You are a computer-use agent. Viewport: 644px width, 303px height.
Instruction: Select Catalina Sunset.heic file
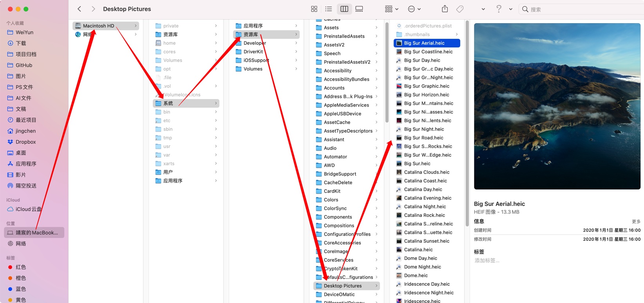427,241
